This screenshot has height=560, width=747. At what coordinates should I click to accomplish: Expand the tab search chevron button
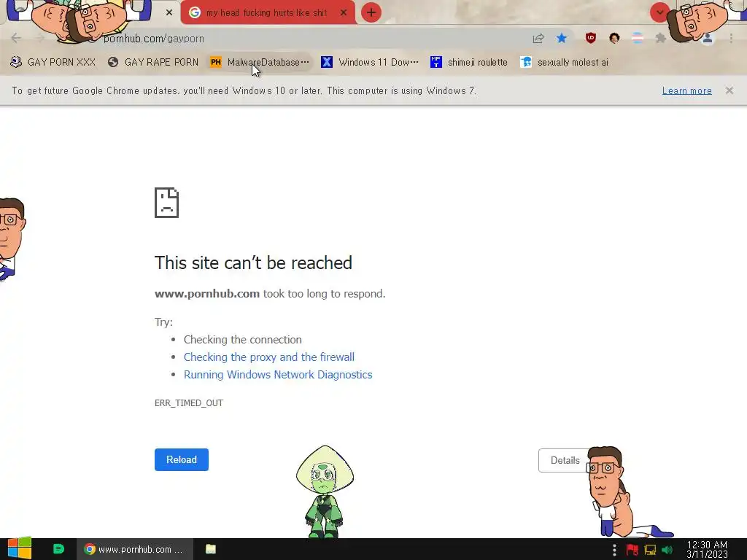tap(659, 12)
